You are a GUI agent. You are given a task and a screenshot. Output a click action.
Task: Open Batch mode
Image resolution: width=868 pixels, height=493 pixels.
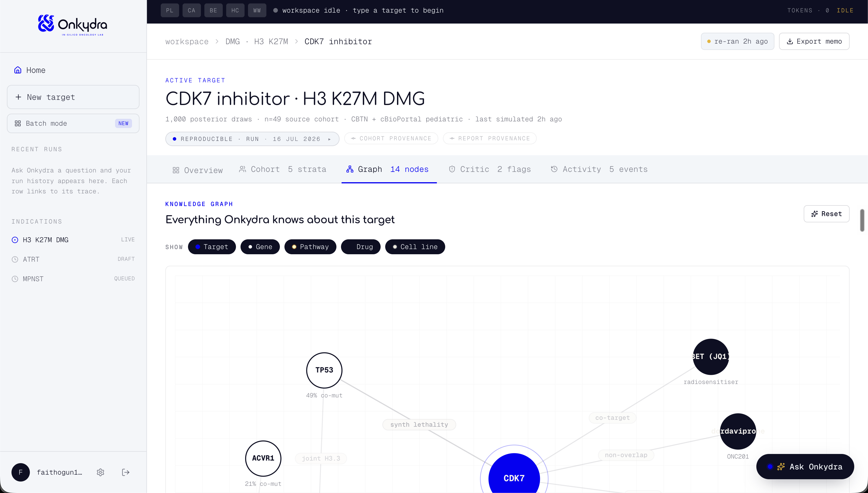[x=73, y=124]
